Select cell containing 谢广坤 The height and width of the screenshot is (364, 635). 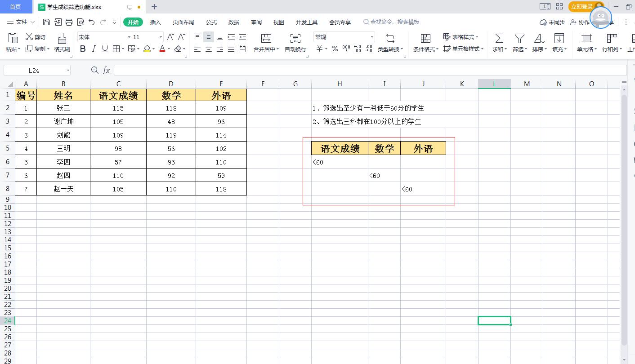click(63, 121)
